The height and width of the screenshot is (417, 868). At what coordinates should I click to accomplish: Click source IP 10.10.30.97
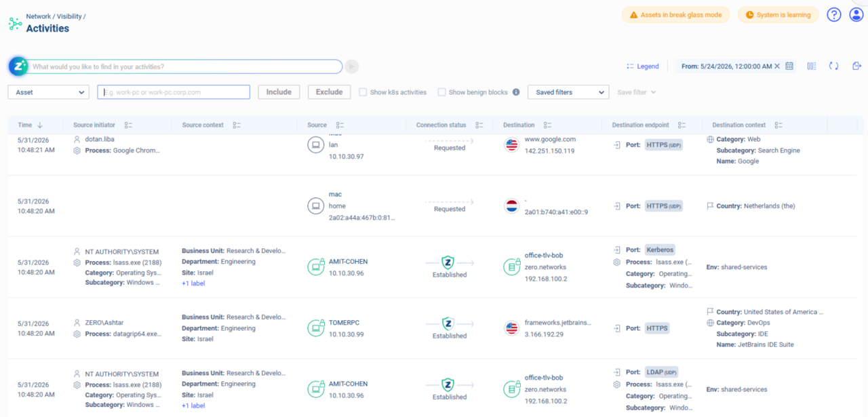click(347, 157)
